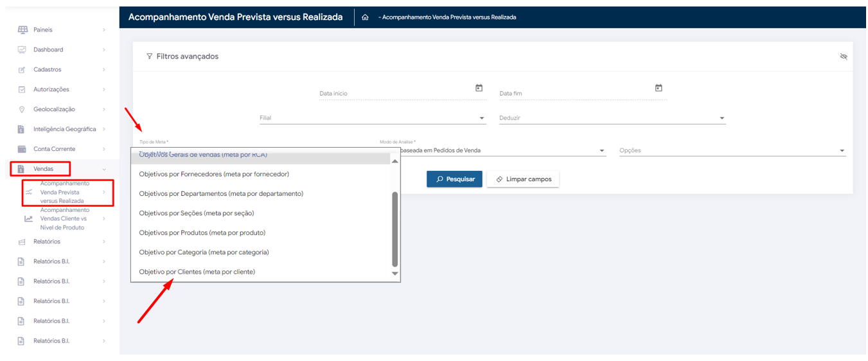
Task: Open the Opções dropdown
Action: coord(842,151)
